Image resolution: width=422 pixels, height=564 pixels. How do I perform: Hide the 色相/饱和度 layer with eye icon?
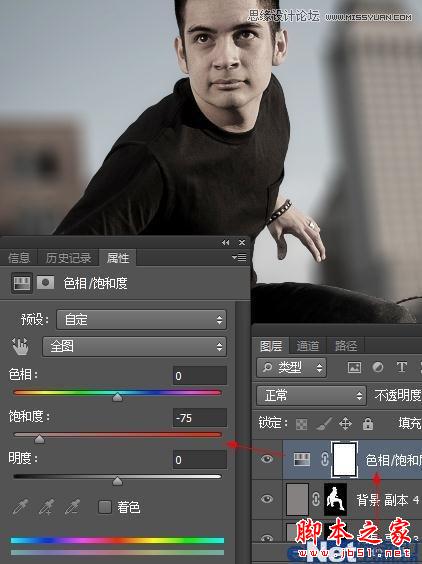coord(267,459)
